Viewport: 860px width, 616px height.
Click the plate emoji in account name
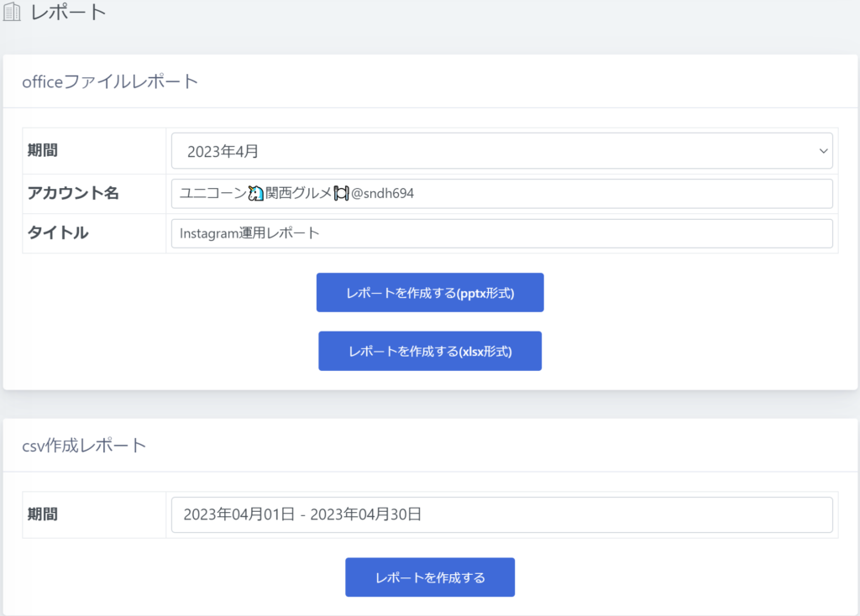pos(341,194)
